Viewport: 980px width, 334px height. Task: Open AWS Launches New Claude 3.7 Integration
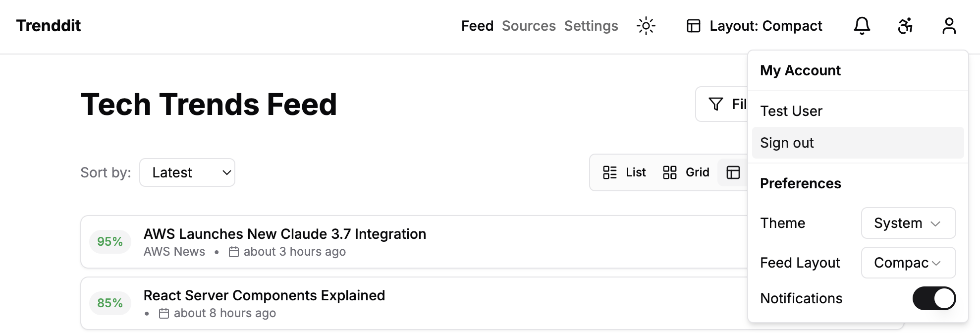[285, 234]
